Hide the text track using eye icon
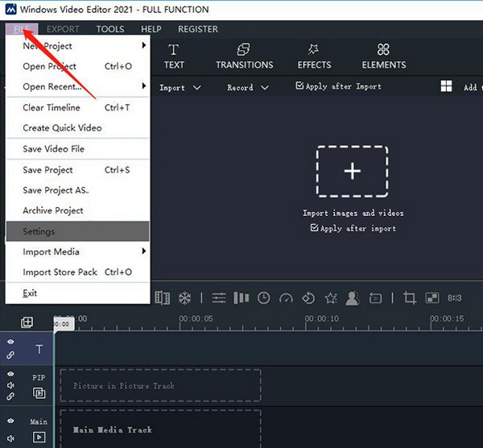 tap(10, 342)
